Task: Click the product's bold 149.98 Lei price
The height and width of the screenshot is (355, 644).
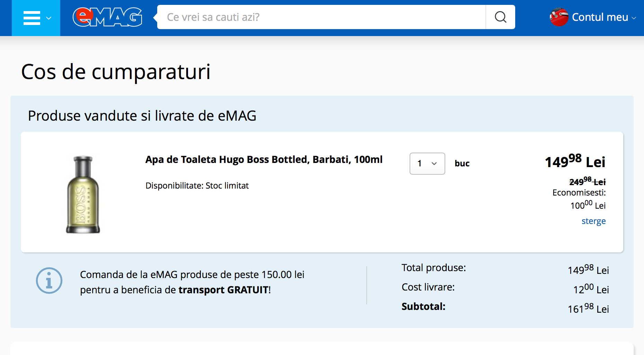Action: [575, 161]
